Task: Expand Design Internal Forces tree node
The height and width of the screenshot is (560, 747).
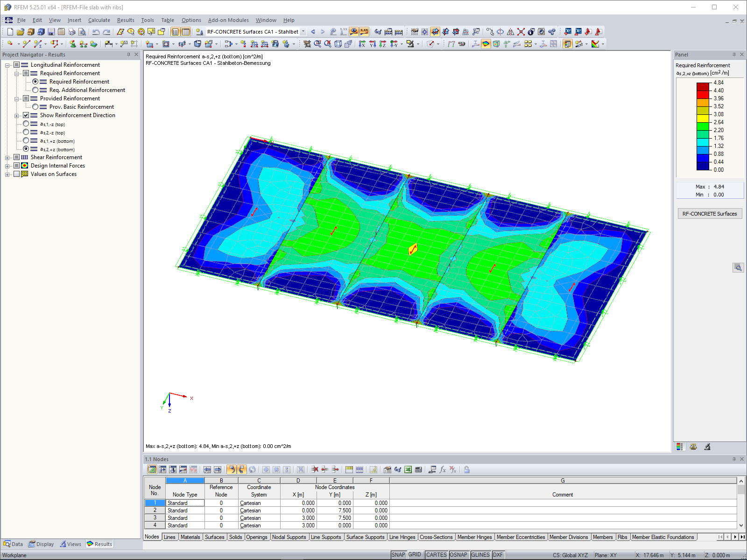Action: click(7, 166)
